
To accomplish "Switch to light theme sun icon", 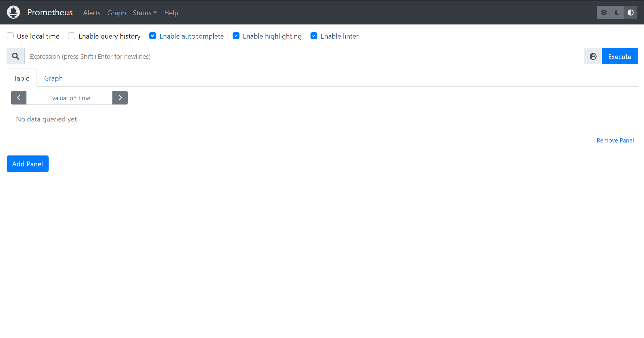I will [604, 12].
